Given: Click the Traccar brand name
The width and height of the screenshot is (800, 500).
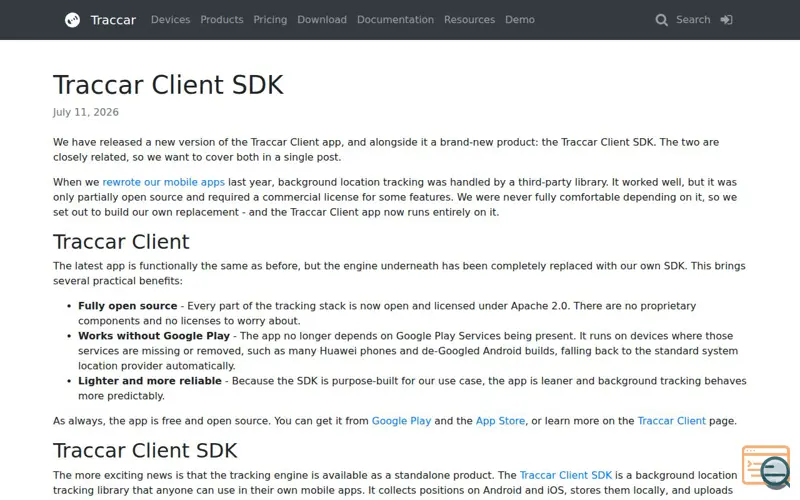Looking at the screenshot, I should 113,20.
